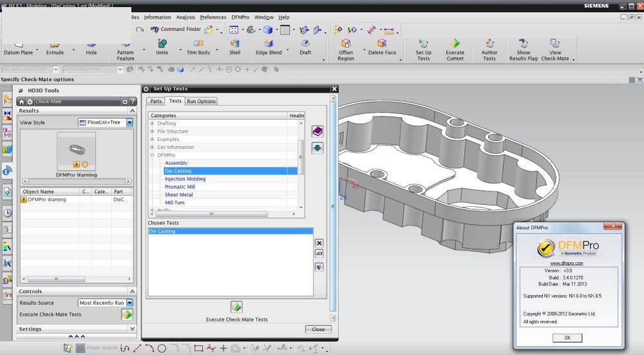Open View Style FlowList+Tree dropdown

pos(130,122)
